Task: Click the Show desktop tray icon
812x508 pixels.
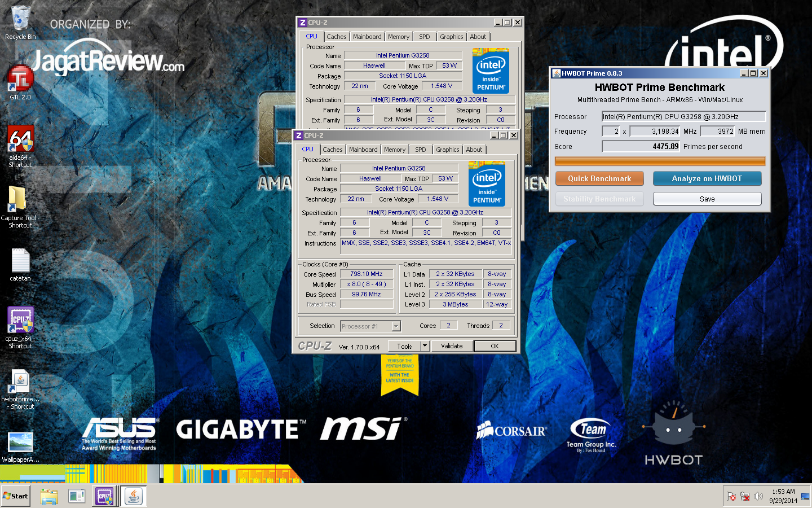Action: coord(805,496)
